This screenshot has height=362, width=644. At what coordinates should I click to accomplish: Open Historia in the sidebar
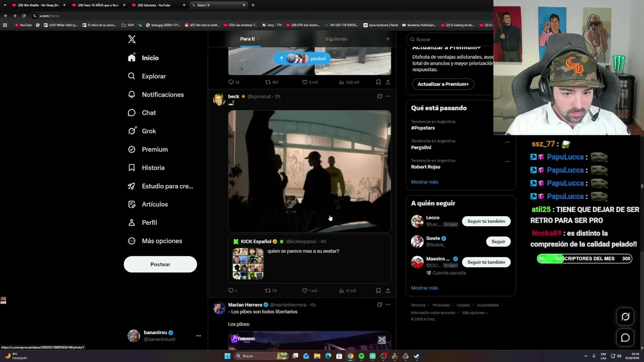(146, 168)
